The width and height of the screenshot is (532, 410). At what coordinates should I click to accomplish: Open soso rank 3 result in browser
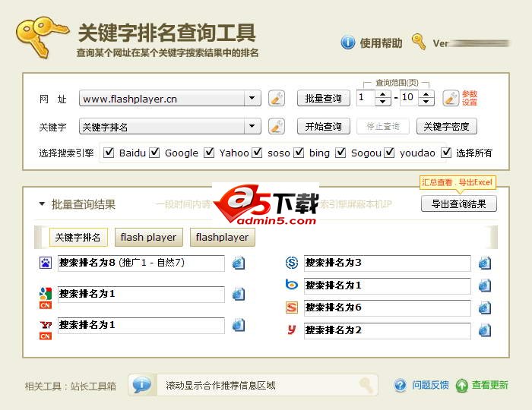click(485, 263)
